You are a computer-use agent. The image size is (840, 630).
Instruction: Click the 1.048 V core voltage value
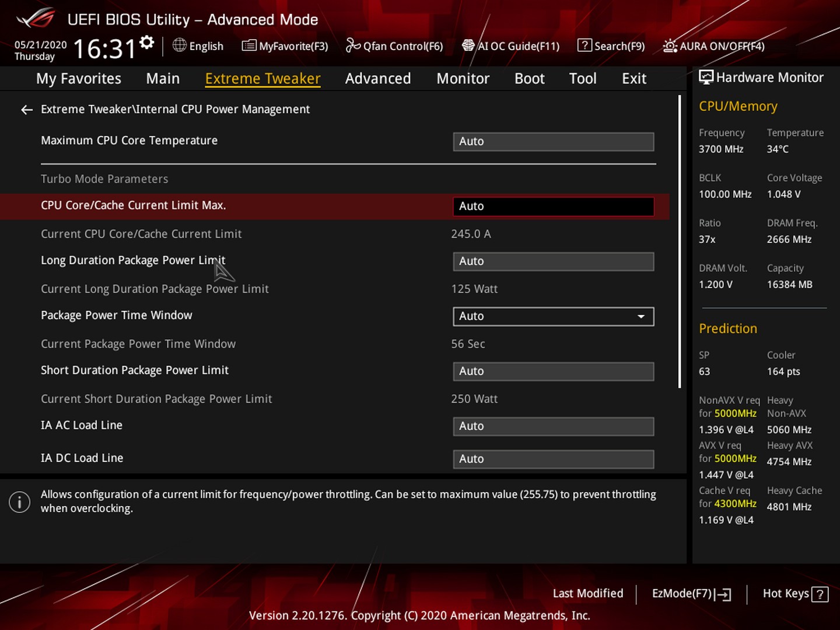[x=783, y=194]
